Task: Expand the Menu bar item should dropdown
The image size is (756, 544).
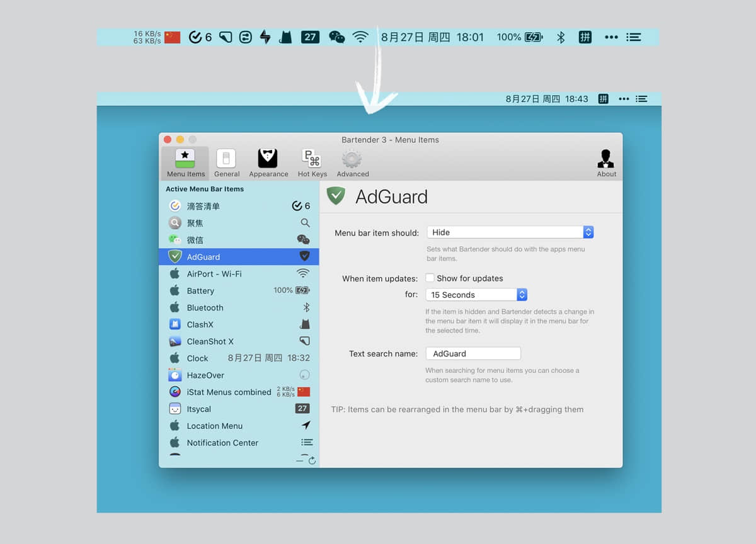Action: (510, 232)
